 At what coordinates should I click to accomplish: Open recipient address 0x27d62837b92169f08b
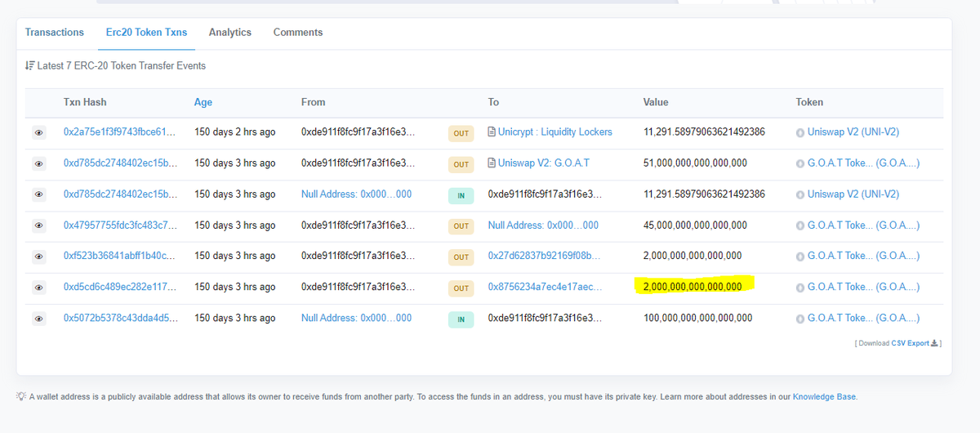[545, 256]
